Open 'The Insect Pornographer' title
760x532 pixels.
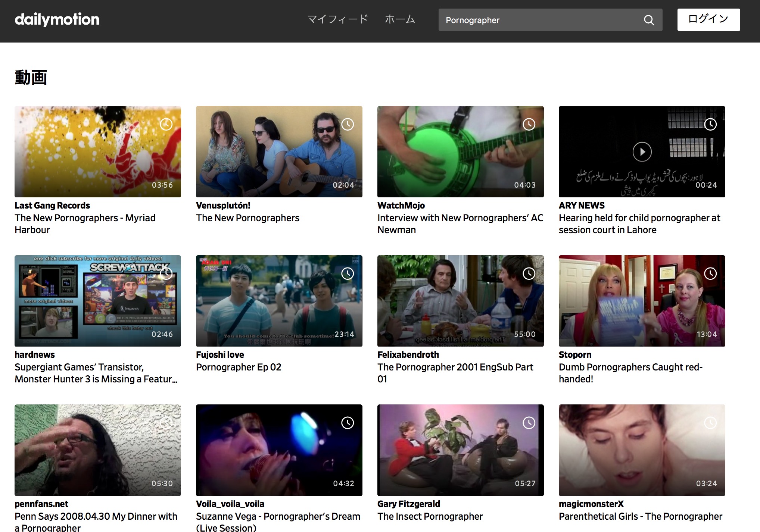point(430,516)
